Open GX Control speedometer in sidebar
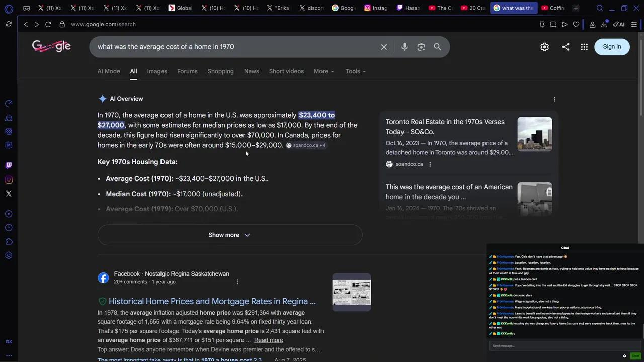This screenshot has height=362, width=644. click(x=9, y=104)
